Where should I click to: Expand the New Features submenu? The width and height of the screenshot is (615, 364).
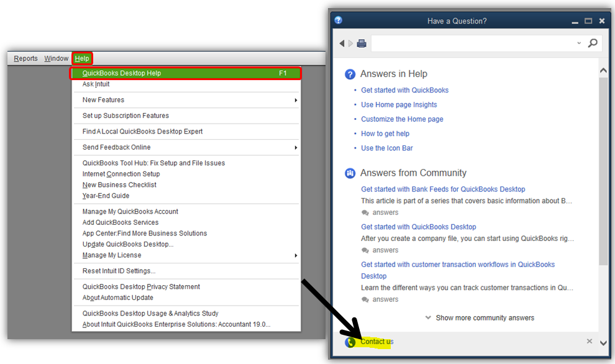click(186, 100)
